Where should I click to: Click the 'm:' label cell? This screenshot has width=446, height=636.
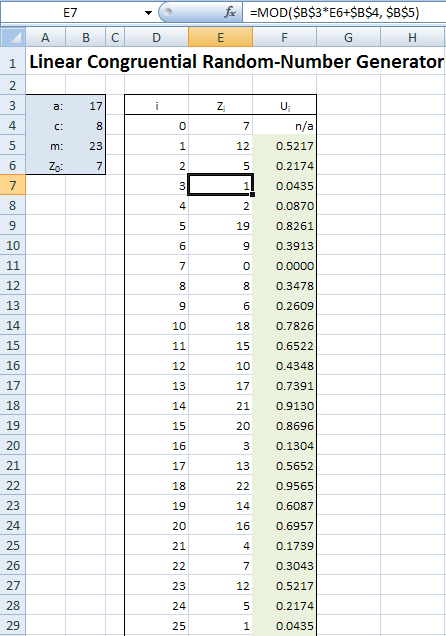pyautogui.click(x=45, y=146)
